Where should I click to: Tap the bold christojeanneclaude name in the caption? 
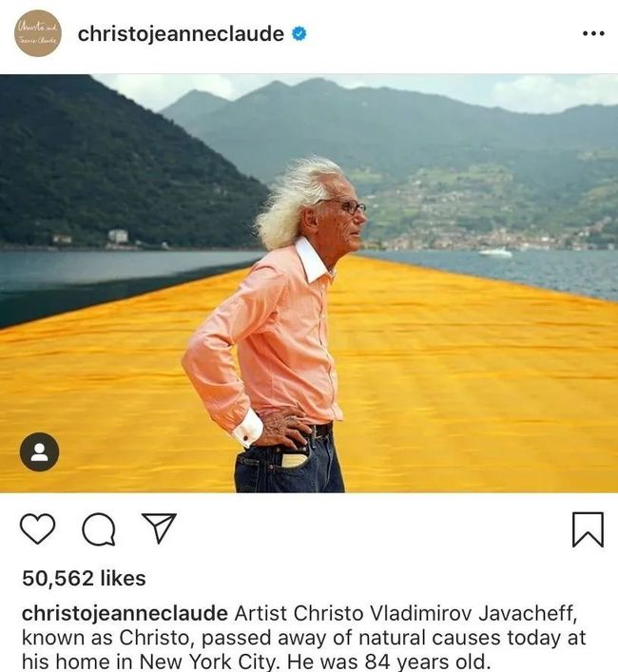125,614
